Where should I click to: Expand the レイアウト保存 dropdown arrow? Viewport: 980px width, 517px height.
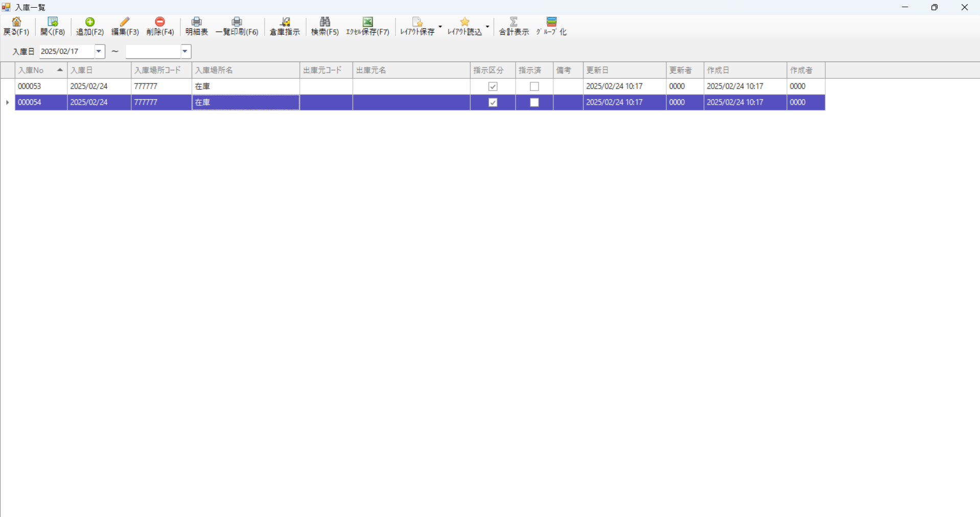click(x=440, y=27)
